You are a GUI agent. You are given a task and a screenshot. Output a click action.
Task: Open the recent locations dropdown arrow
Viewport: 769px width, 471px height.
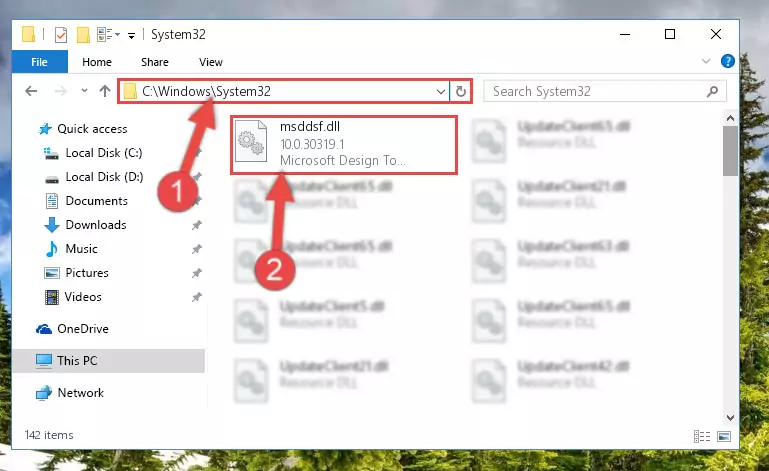pos(84,90)
